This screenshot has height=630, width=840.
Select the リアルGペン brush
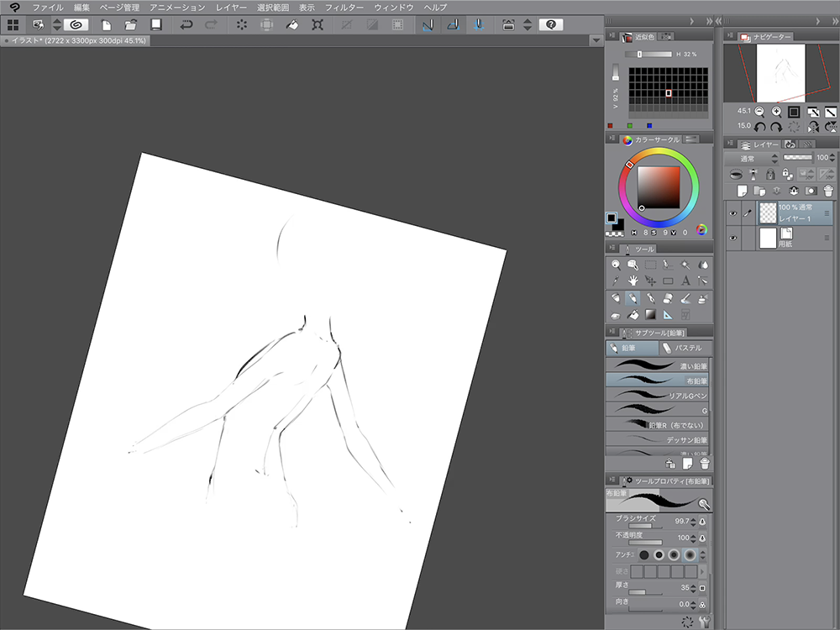pyautogui.click(x=658, y=396)
